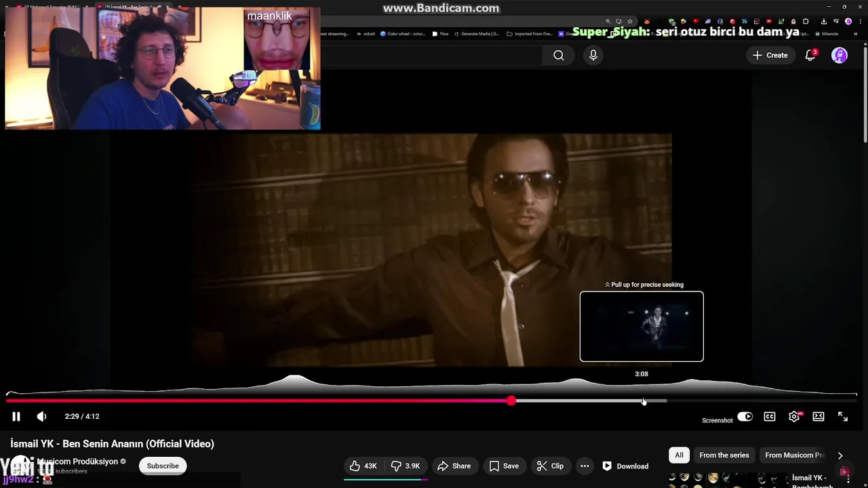Click the playing video frame
The height and width of the screenshot is (488, 868).
[432, 249]
